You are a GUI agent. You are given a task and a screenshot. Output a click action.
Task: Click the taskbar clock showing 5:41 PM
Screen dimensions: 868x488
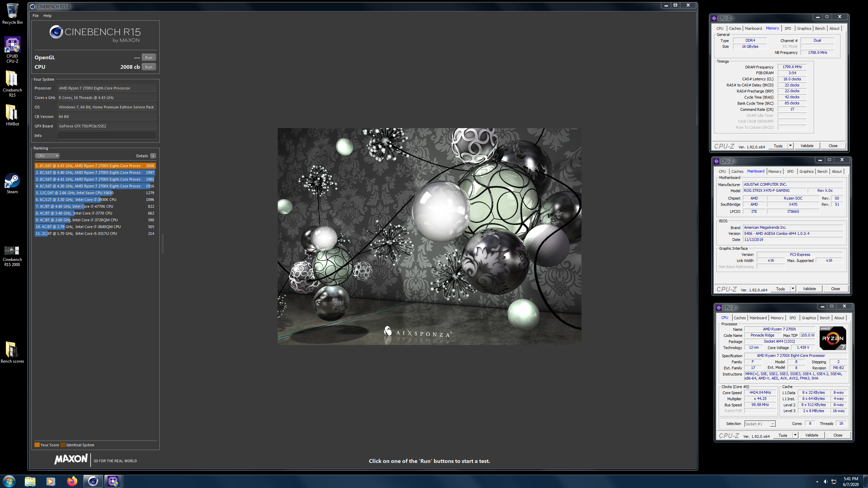click(x=851, y=482)
